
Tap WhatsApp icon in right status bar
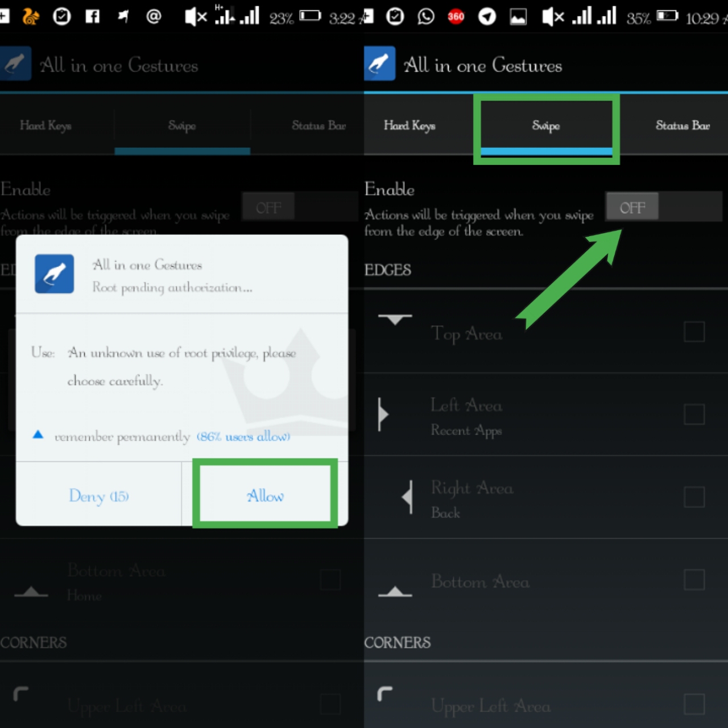pos(425,16)
